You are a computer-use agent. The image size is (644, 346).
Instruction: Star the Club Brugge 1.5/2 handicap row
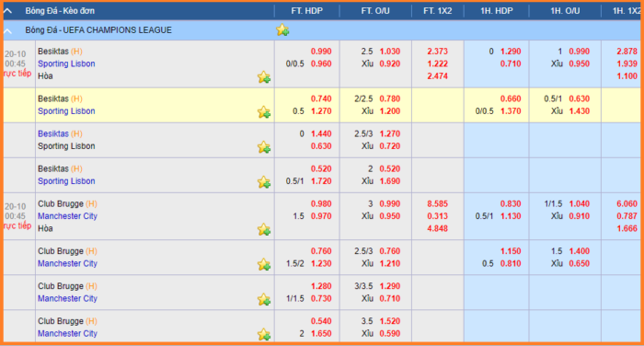pyautogui.click(x=264, y=264)
